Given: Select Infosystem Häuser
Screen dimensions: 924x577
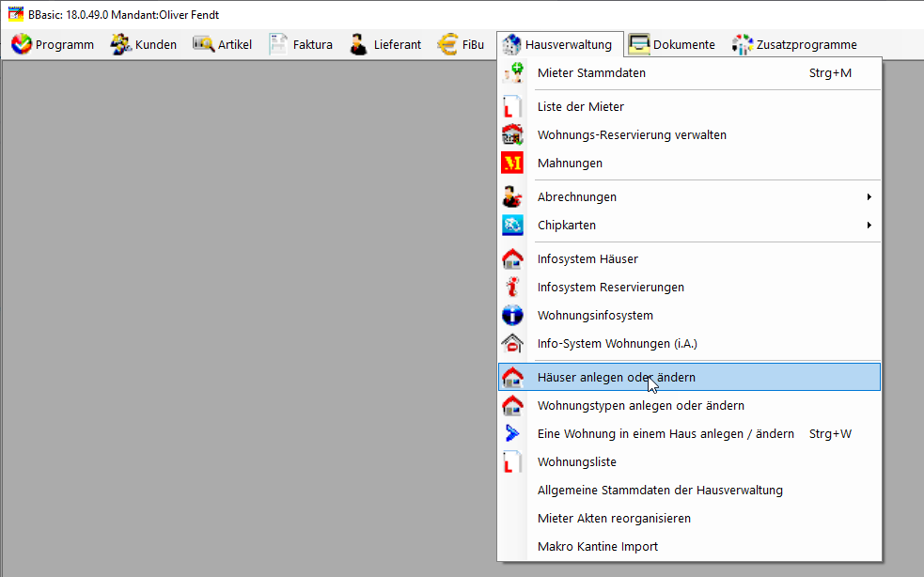Looking at the screenshot, I should tap(689, 258).
